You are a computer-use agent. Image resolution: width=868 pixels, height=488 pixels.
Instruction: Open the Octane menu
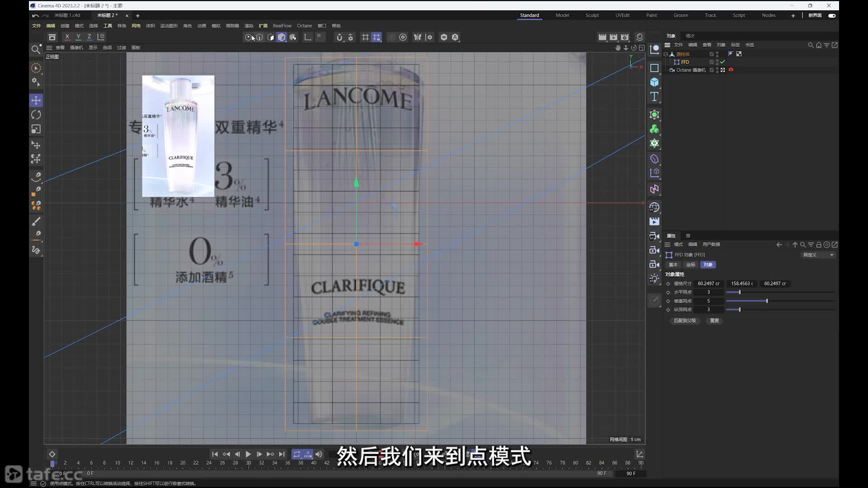304,26
